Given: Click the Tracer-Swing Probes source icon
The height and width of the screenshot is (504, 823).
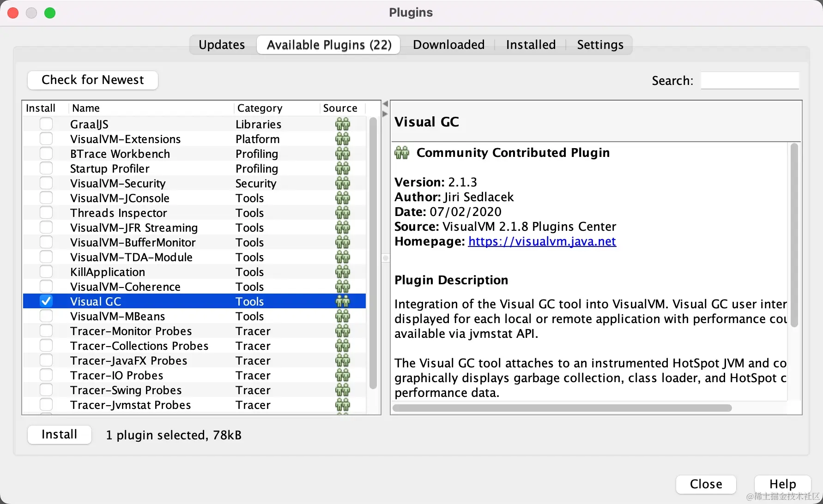Looking at the screenshot, I should [x=343, y=390].
